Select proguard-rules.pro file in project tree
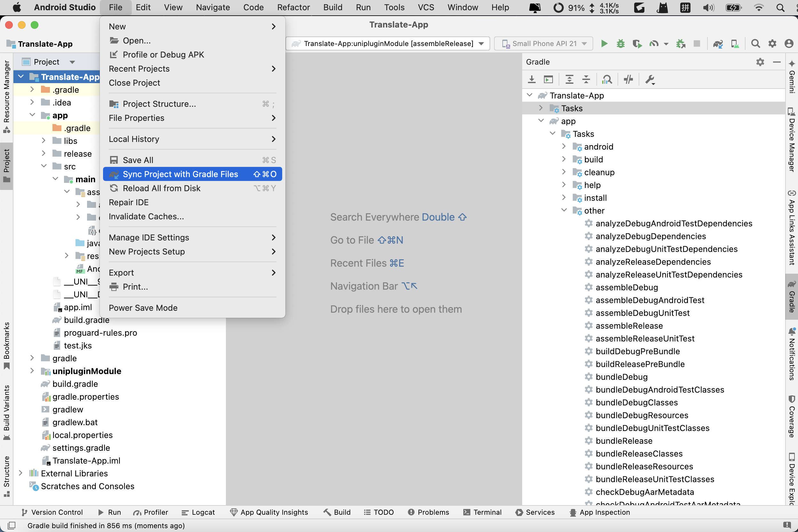 pos(100,333)
